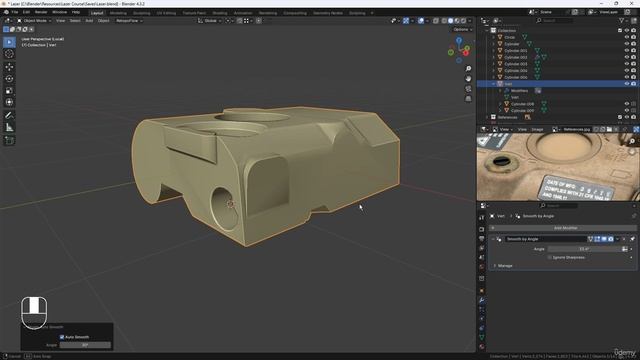Open the viewport Options dropdown
This screenshot has height=360, width=640.
pyautogui.click(x=462, y=29)
